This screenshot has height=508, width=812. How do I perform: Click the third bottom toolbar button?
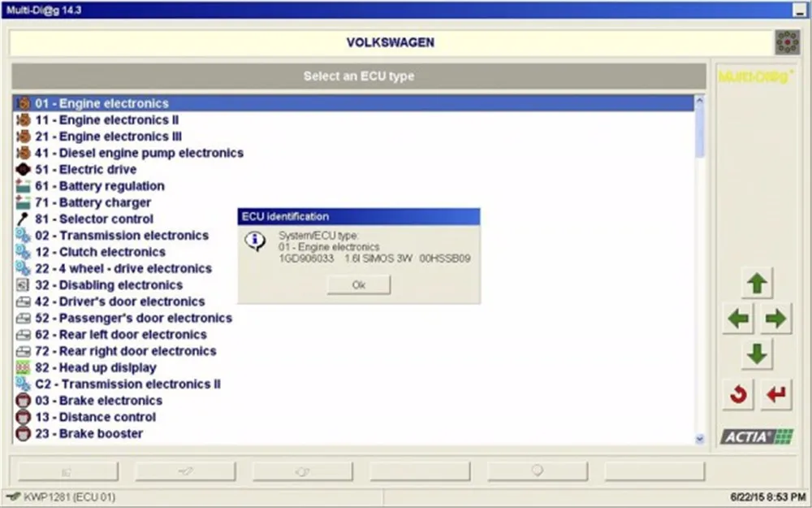[x=302, y=471]
